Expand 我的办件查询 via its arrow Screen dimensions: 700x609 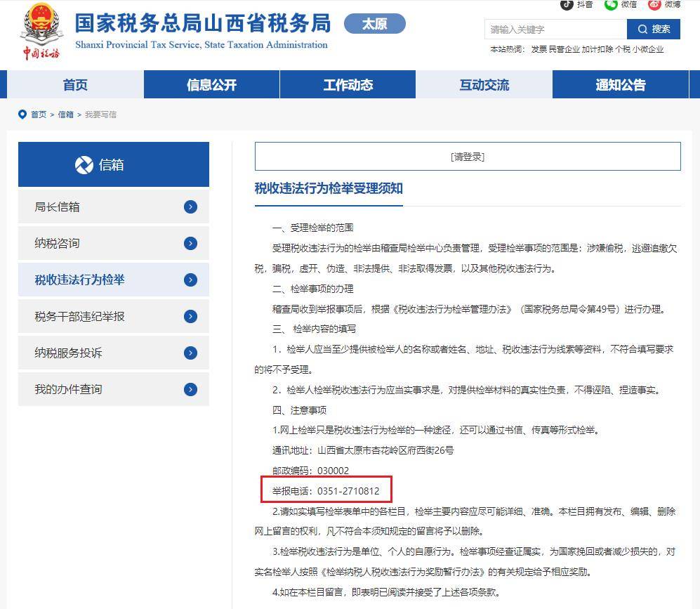coord(190,389)
